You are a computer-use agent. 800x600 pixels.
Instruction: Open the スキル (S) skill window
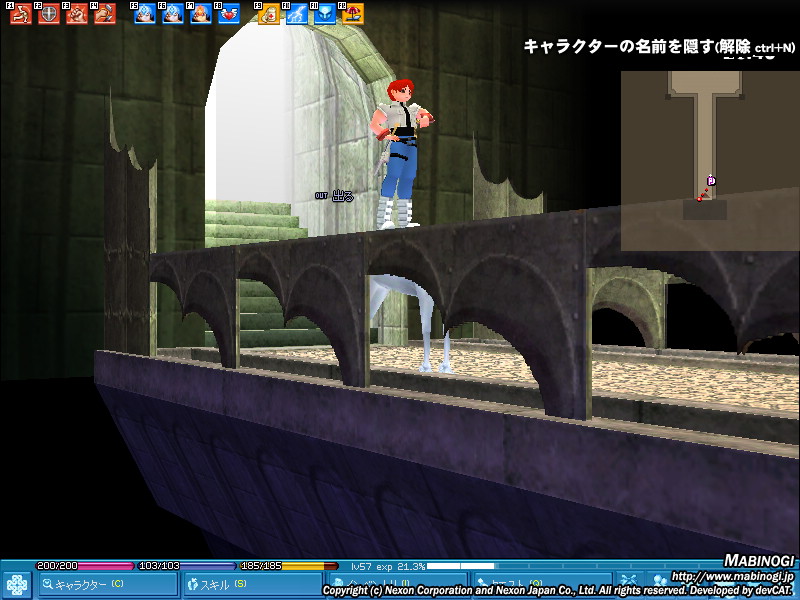252,585
